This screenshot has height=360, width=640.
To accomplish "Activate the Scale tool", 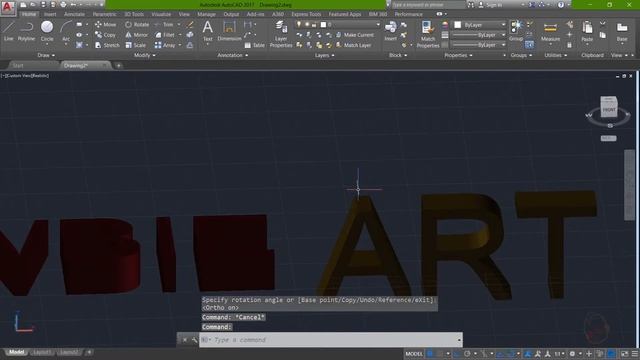I will 136,45.
